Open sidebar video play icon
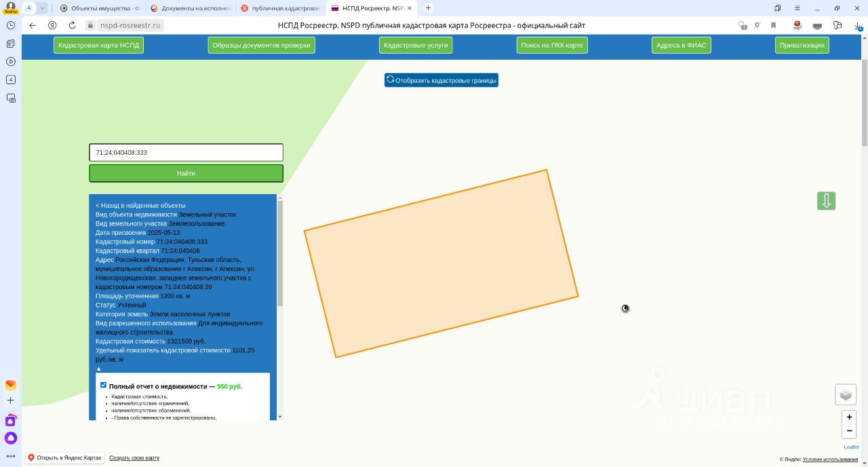The image size is (868, 467). point(10,62)
